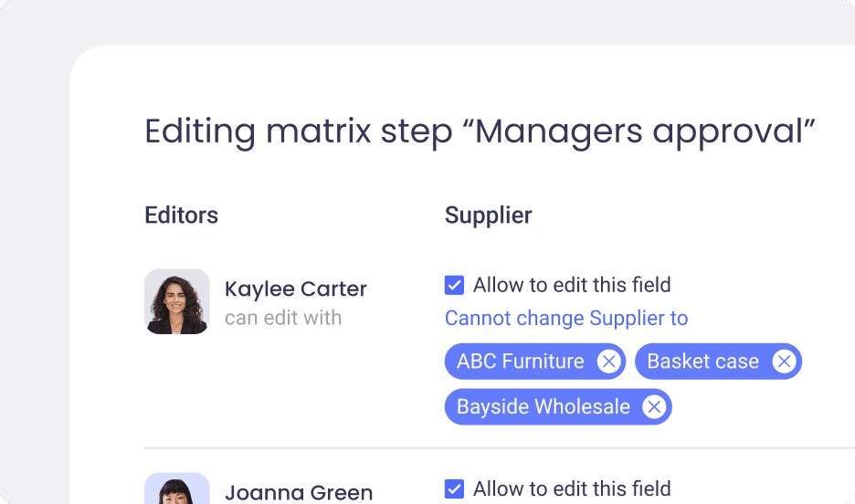Uncheck Kaylee Carter's Allow to edit checkbox

point(454,285)
